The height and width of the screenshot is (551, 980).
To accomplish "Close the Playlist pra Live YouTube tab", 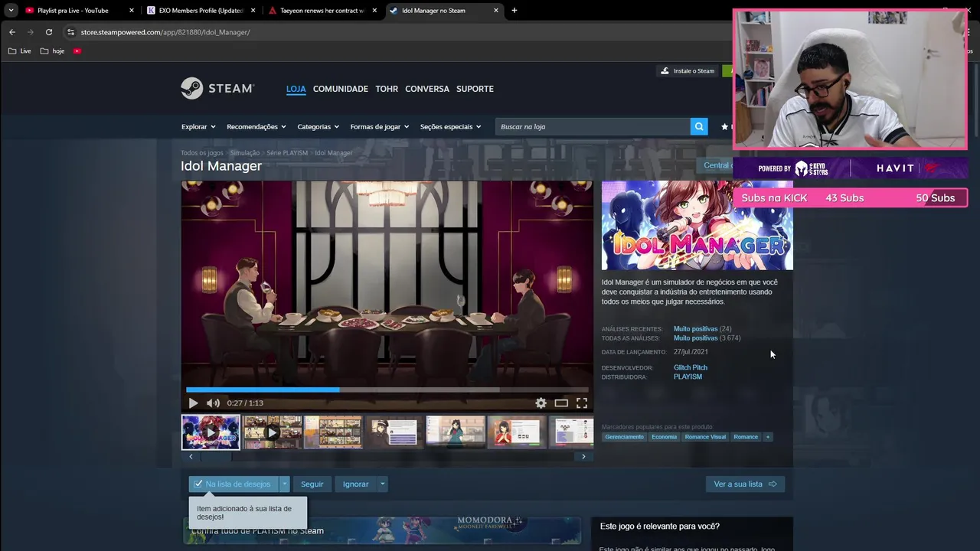I will tap(132, 11).
